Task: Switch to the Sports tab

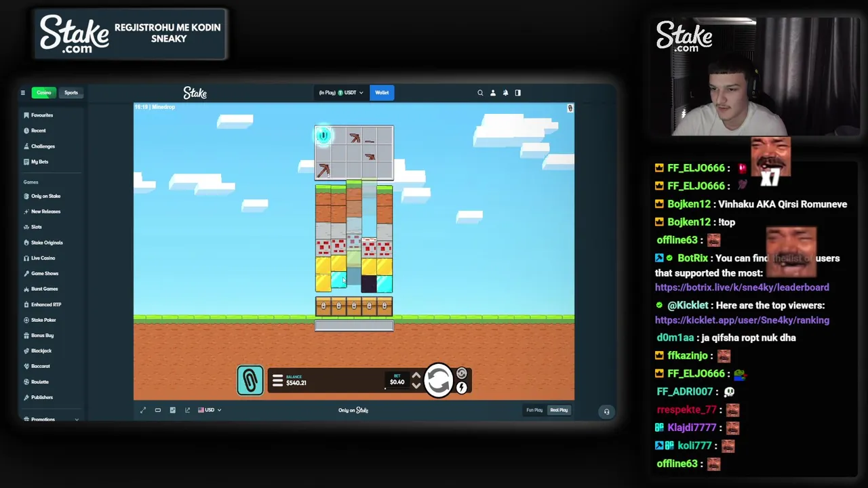Action: [71, 93]
